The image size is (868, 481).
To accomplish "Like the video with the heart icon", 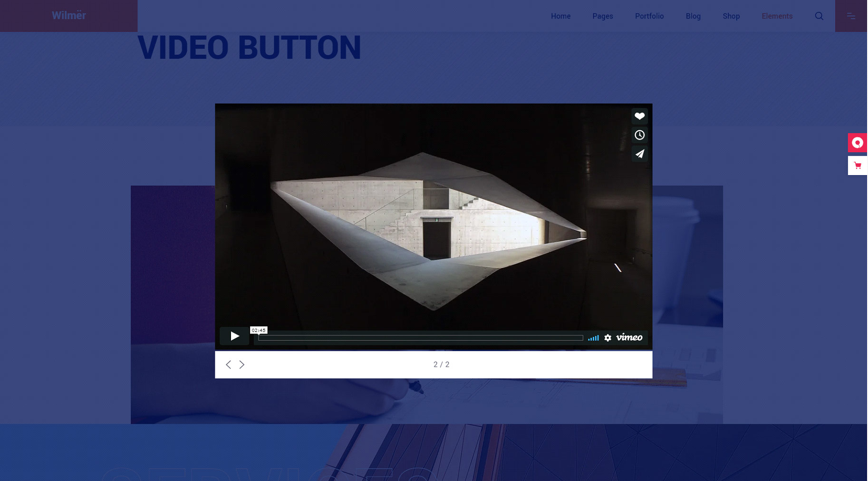I will tap(639, 116).
